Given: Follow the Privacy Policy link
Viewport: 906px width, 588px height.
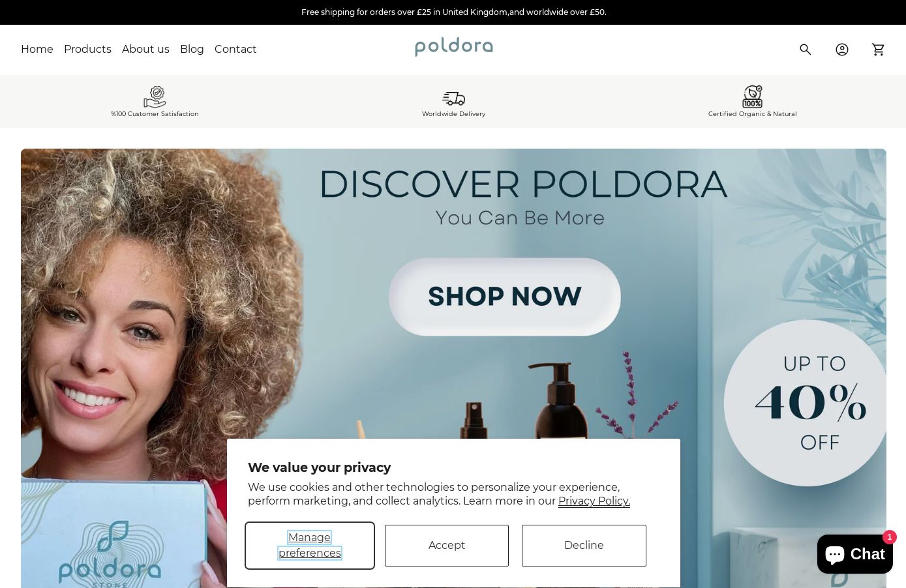Looking at the screenshot, I should 594,501.
